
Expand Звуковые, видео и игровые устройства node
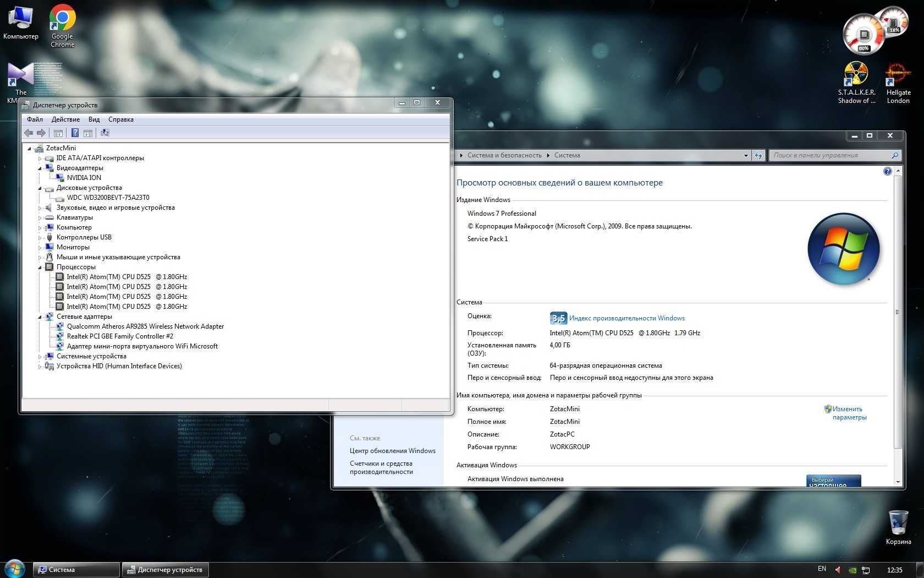click(40, 208)
